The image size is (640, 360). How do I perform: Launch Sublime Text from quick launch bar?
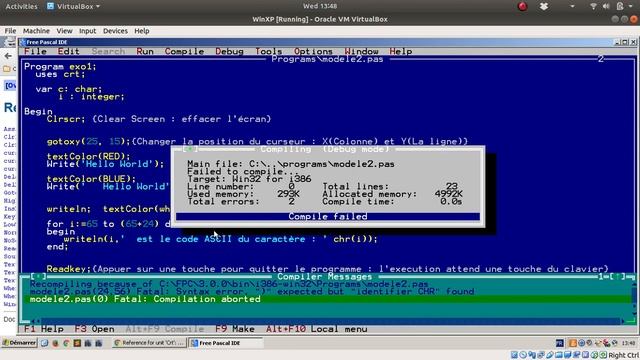tap(77, 343)
